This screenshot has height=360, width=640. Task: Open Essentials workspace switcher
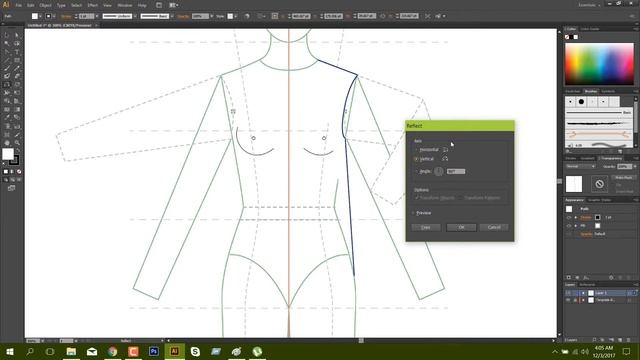(589, 5)
